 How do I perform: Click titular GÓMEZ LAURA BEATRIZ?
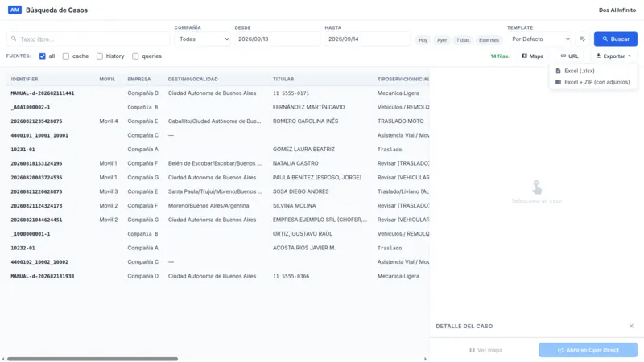pyautogui.click(x=303, y=150)
